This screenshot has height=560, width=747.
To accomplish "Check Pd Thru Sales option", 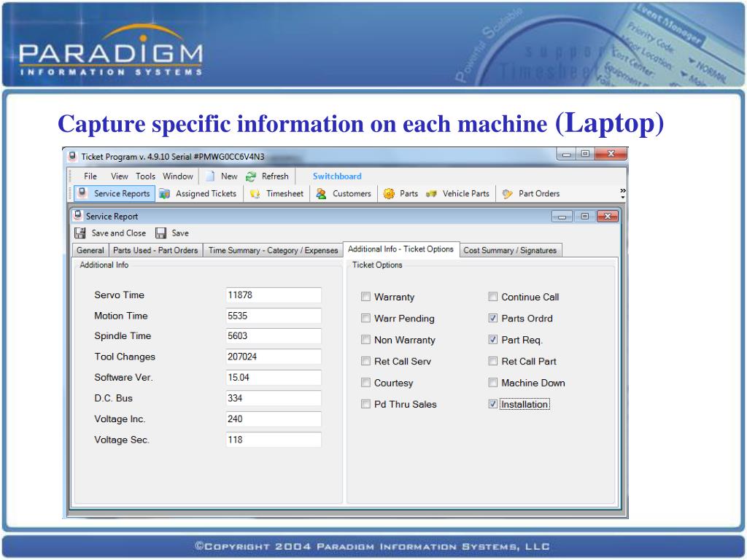I will (366, 404).
